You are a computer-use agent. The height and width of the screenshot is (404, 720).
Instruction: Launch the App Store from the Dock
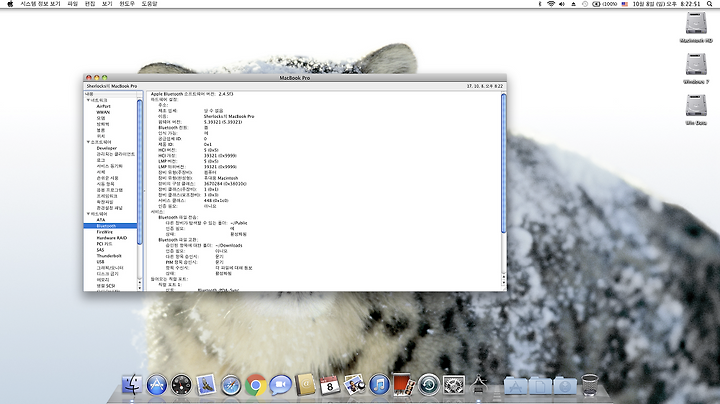point(157,385)
